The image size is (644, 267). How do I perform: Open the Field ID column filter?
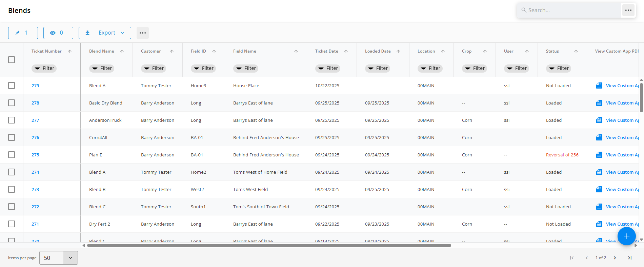[203, 68]
